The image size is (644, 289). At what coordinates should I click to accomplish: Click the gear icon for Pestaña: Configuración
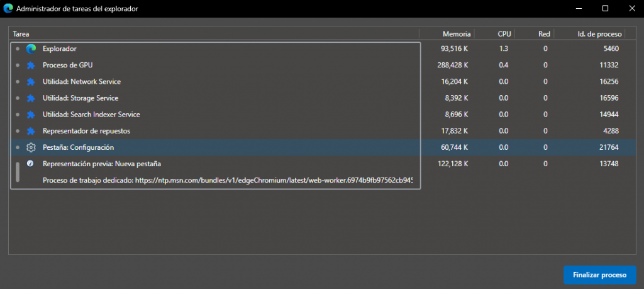coord(31,147)
